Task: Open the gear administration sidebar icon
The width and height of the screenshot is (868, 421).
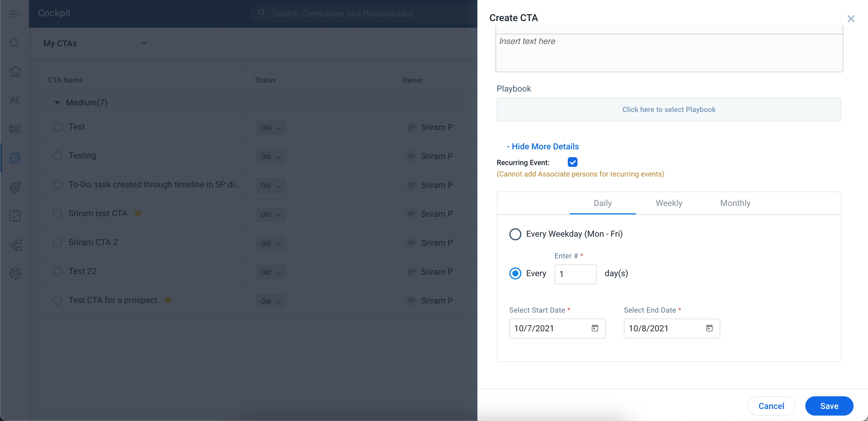Action: pos(15,273)
